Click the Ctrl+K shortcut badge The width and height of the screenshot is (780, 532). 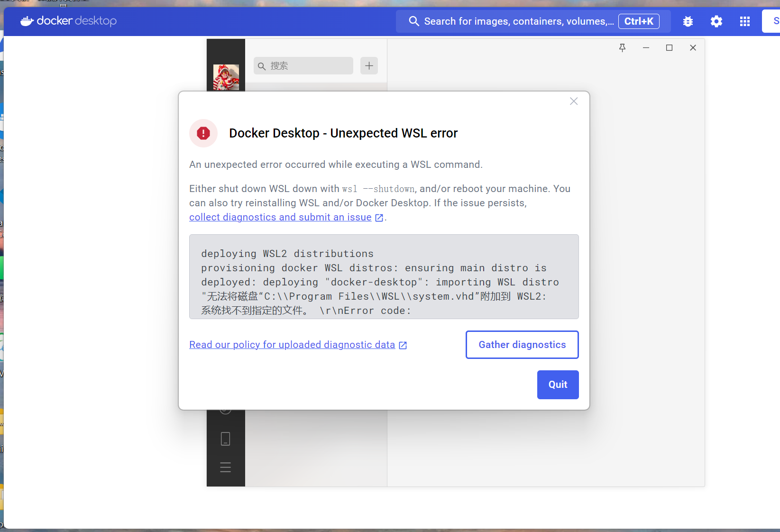639,21
